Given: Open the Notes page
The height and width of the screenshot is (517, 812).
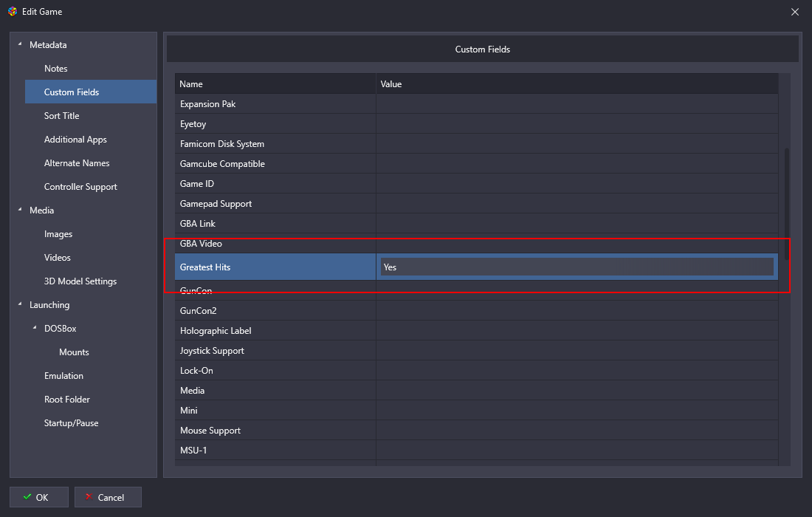Looking at the screenshot, I should click(x=56, y=69).
